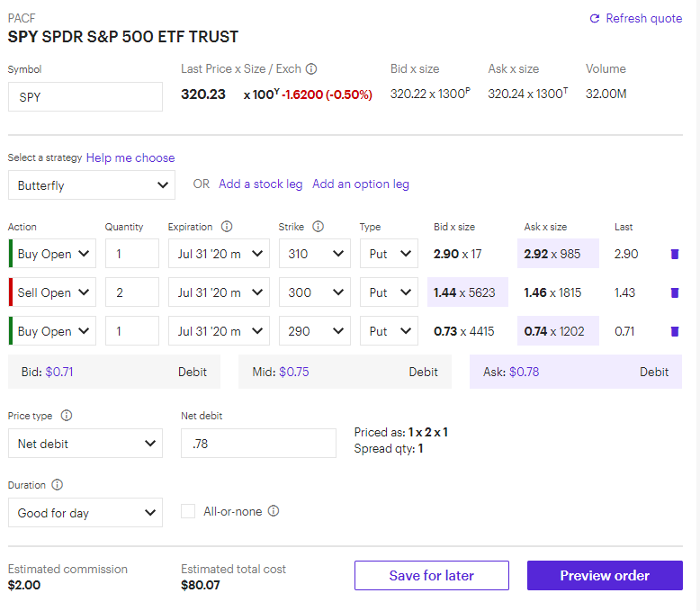
Task: Select the Ask $0.78 debit price box
Action: click(x=575, y=372)
